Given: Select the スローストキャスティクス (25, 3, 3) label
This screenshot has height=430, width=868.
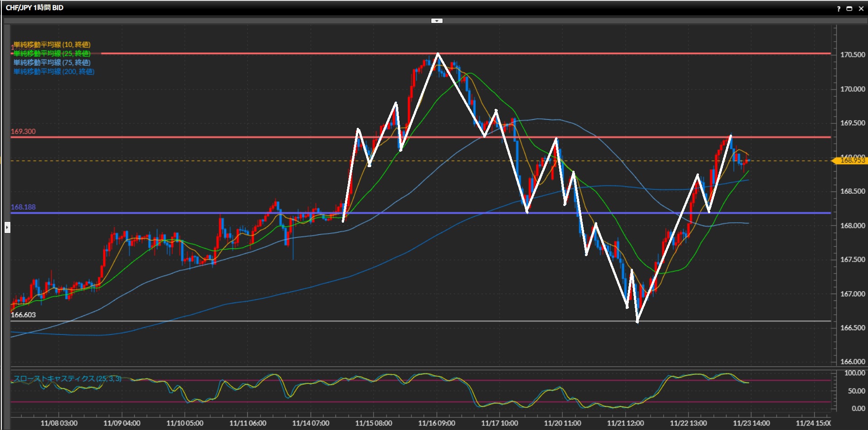Looking at the screenshot, I should coord(67,379).
